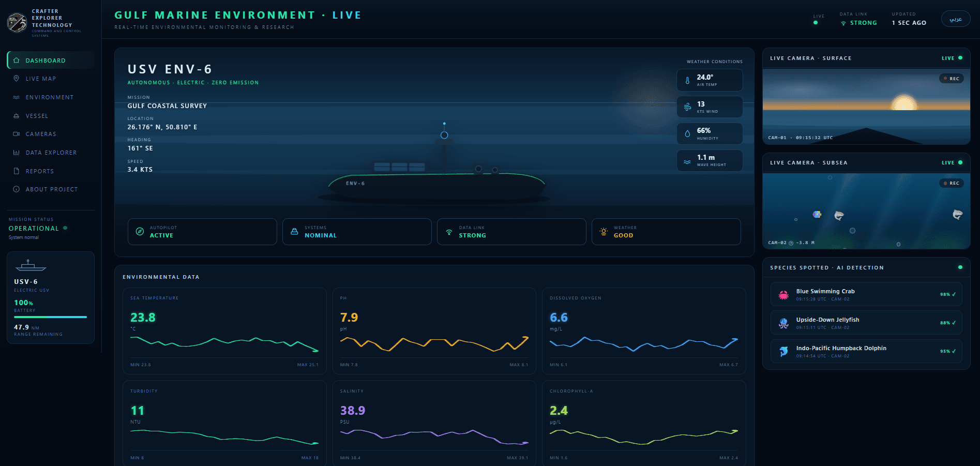
Task: Click the location coordinates 26.176° N
Action: tap(162, 127)
